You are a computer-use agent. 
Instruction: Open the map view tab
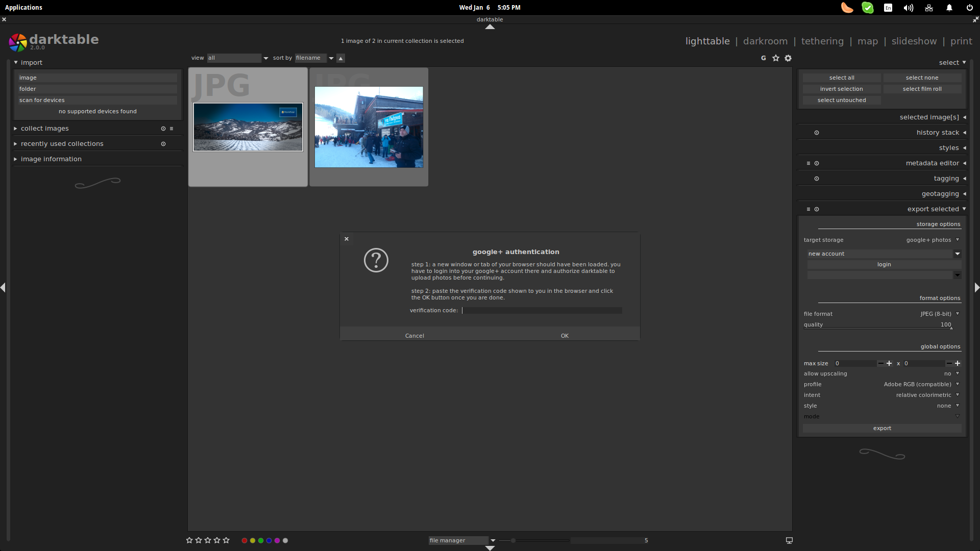click(x=867, y=41)
